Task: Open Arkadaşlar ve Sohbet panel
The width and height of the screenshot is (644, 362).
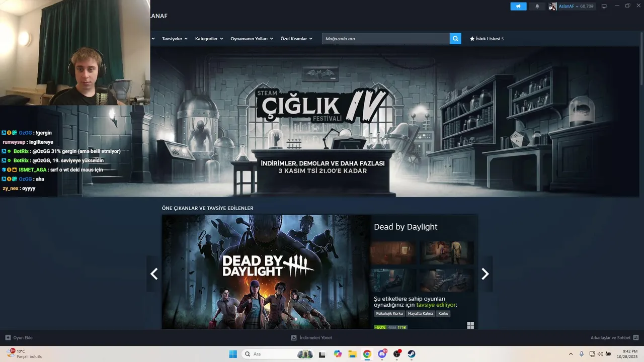Action: pos(614,338)
